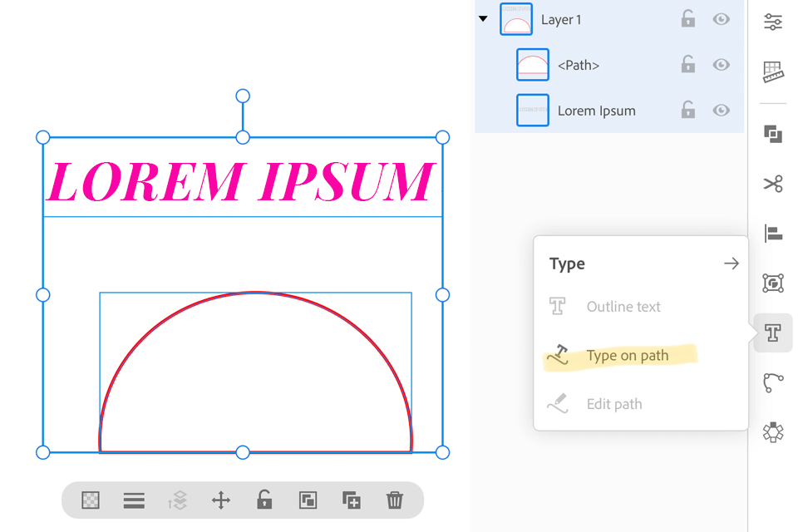Click the stroke weight lines icon
Screen dimensions: 798x532
[x=134, y=500]
